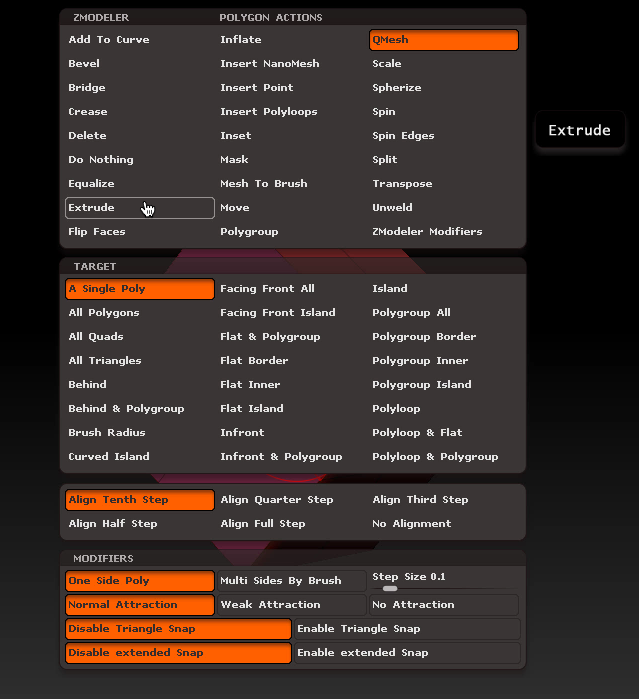639x699 pixels.
Task: Toggle One Side Poly modifier
Action: [140, 581]
